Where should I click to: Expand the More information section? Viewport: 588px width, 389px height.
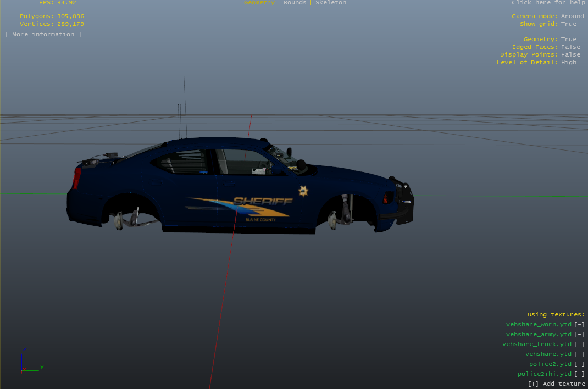pyautogui.click(x=43, y=35)
